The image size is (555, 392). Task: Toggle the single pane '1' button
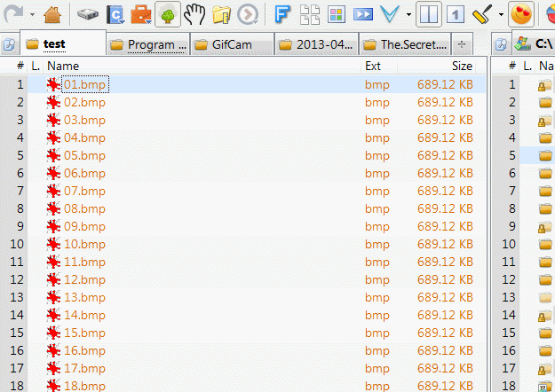click(455, 14)
